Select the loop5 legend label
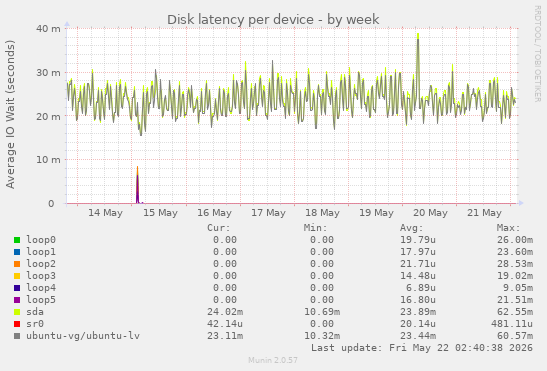Screen dimensions: 547x371 41,300
